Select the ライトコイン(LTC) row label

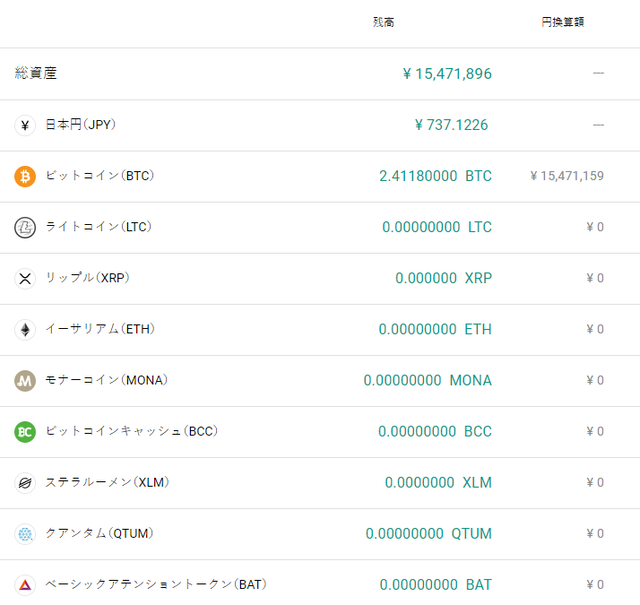[98, 227]
